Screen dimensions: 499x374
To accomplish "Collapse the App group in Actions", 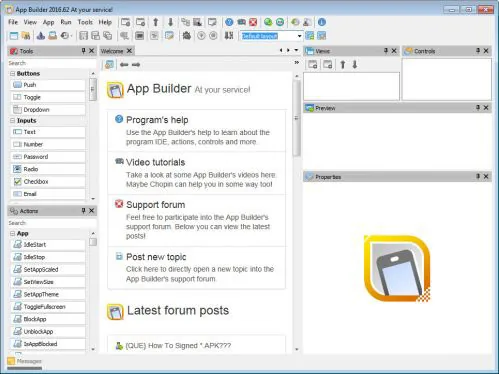I will pyautogui.click(x=13, y=233).
